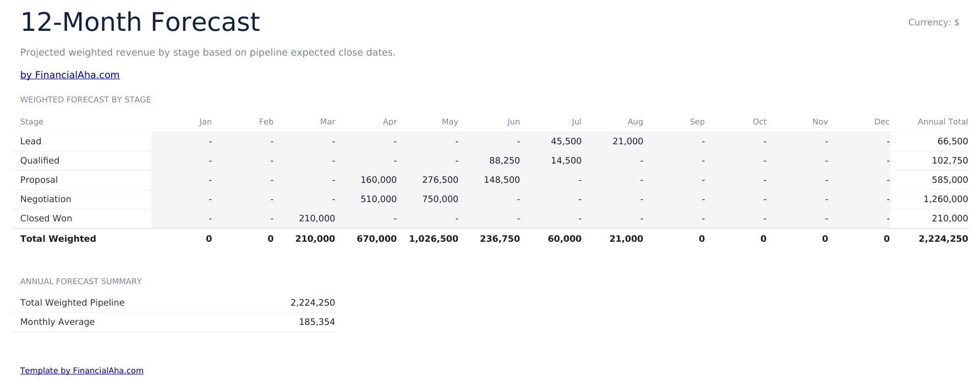Select the 'WEIGHTED FORECAST BY STAGE' heading
This screenshot has height=386, width=980.
86,100
